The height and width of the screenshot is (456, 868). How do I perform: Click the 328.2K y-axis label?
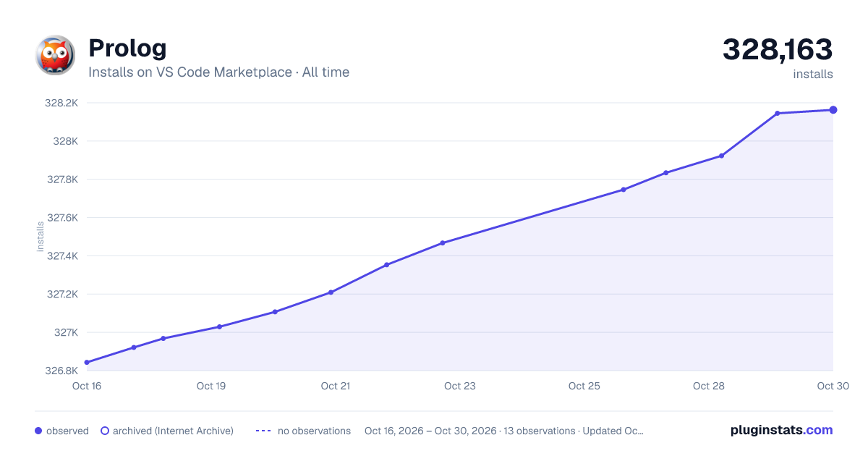[61, 103]
